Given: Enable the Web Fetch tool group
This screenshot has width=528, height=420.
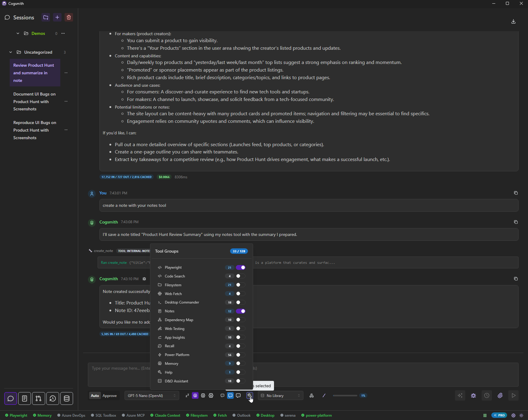Looking at the screenshot, I should click(x=241, y=294).
